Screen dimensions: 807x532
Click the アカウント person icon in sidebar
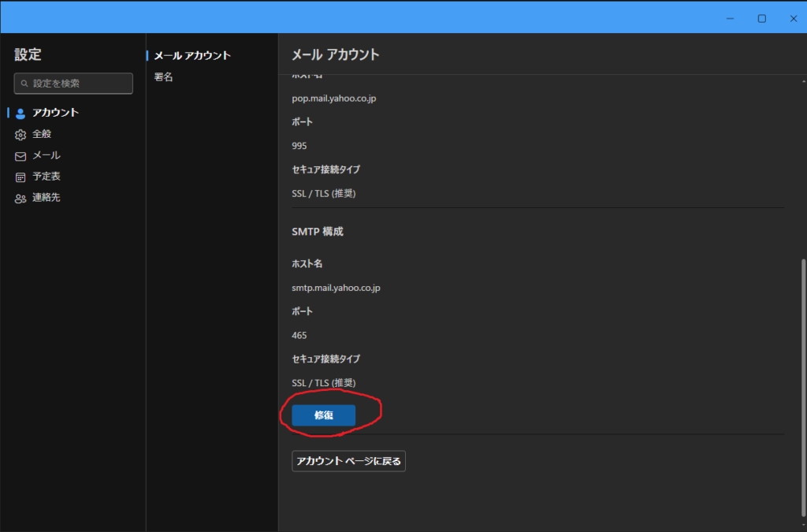(x=21, y=113)
